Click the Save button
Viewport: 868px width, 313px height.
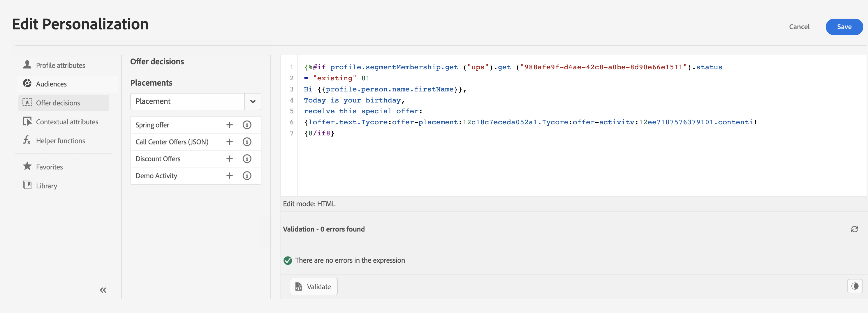844,27
